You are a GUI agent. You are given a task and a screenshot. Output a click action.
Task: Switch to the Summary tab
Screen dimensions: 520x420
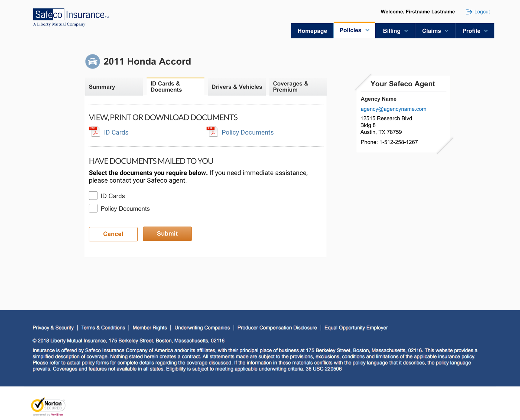click(x=114, y=87)
